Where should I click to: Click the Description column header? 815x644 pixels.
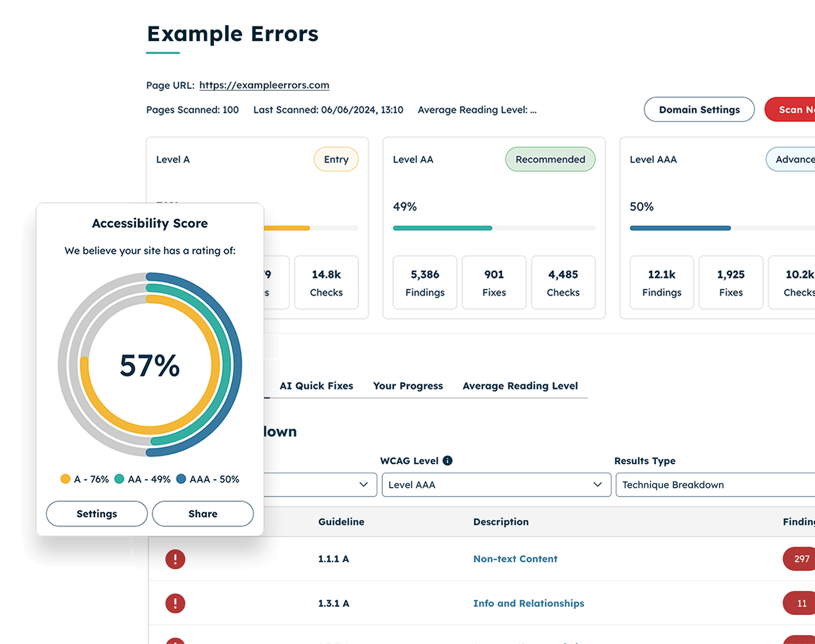[x=501, y=522]
